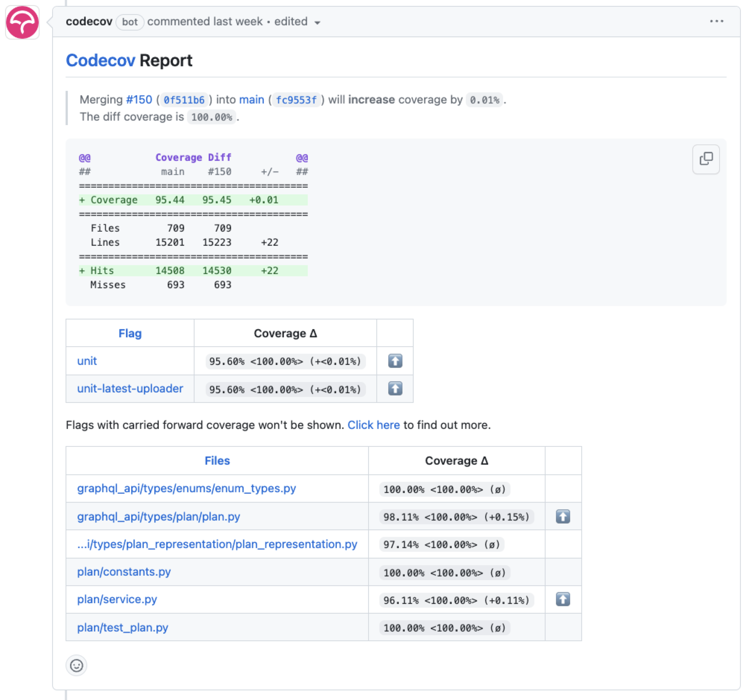Open the unit flag details

click(87, 361)
